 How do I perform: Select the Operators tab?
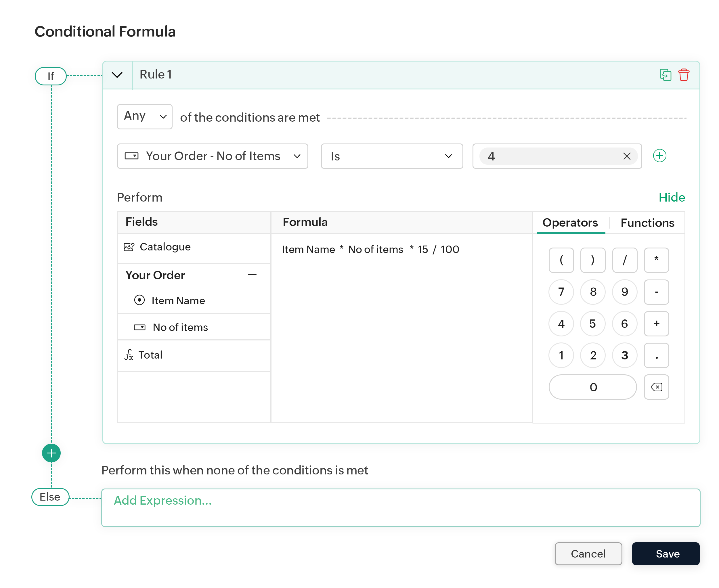(570, 223)
